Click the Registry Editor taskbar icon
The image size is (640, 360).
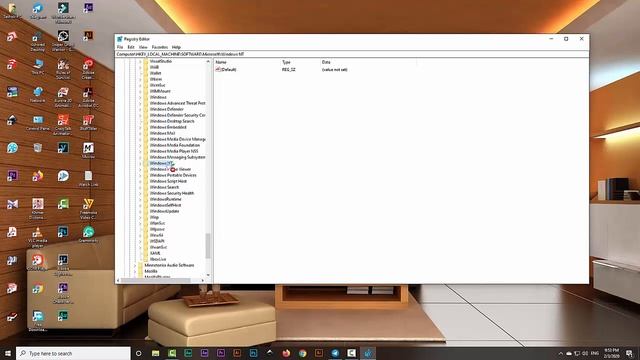(x=368, y=353)
